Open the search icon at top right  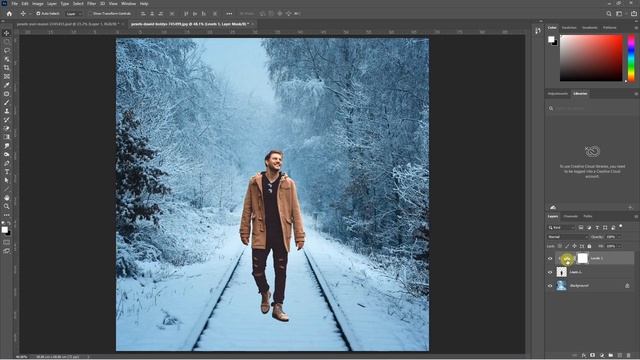point(609,13)
